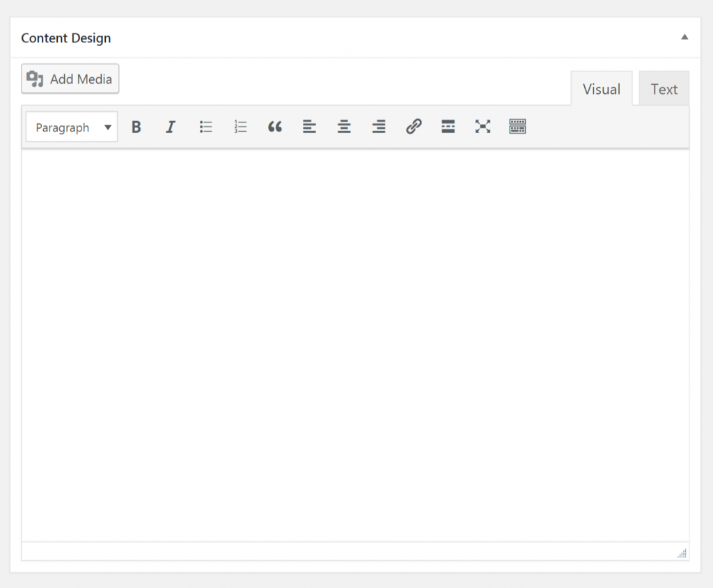Apply italic formatting
This screenshot has height=588, width=713.
click(x=171, y=127)
